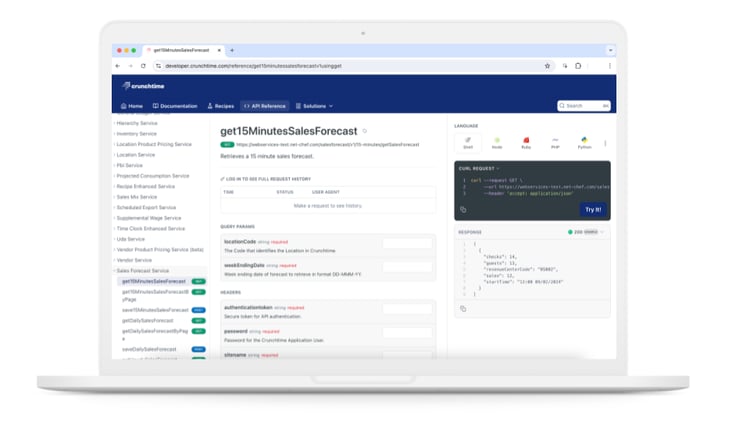Click the Search box in the header
Image resolution: width=750 pixels, height=421 pixels.
(x=584, y=106)
